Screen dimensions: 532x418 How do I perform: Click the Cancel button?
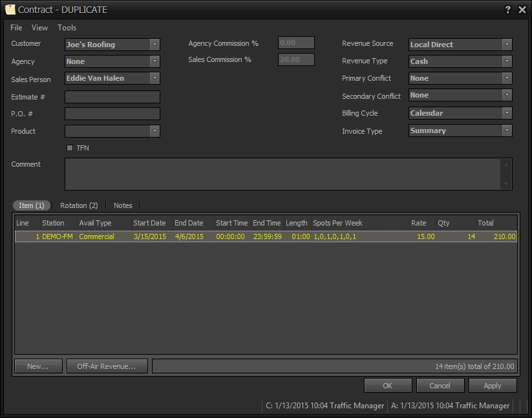tap(440, 386)
